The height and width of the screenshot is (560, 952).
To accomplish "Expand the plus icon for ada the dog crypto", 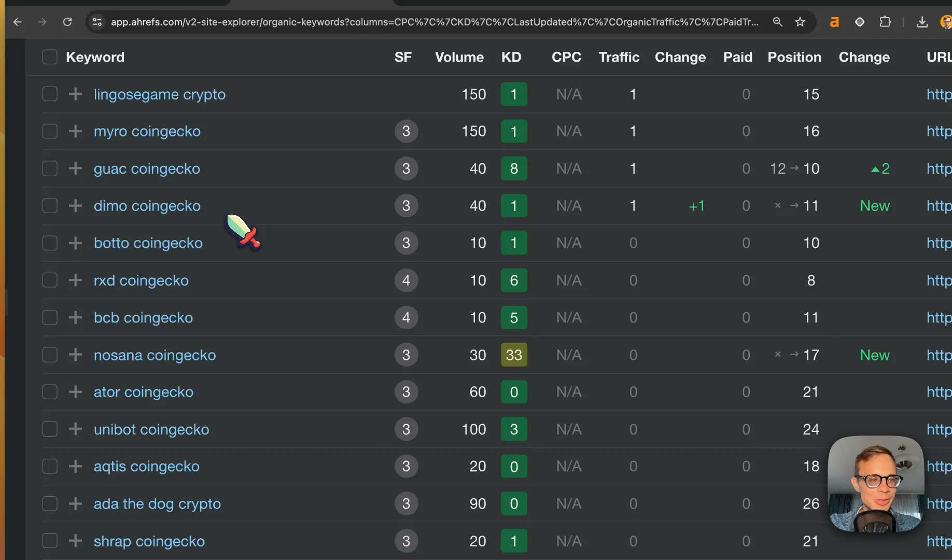I will point(75,504).
